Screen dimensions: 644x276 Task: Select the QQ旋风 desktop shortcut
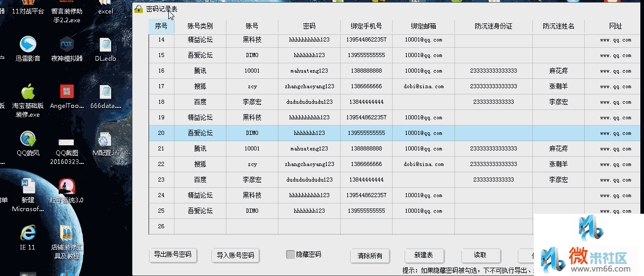[x=28, y=144]
